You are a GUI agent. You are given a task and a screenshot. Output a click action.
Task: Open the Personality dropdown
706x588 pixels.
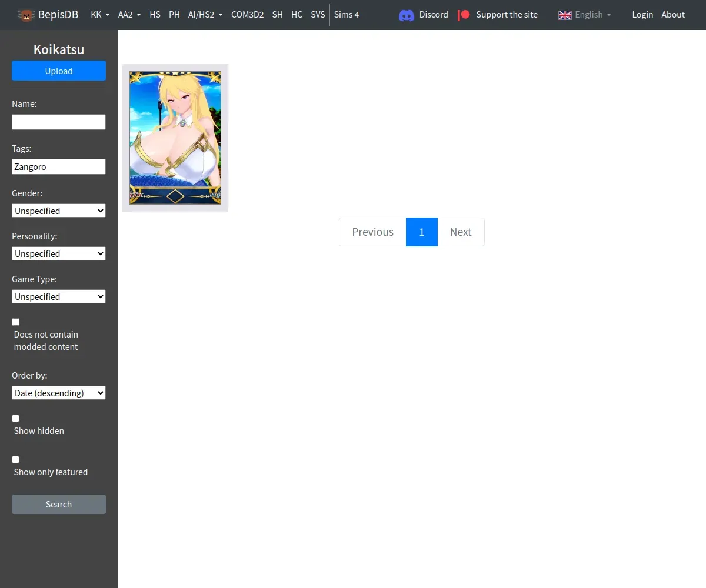59,253
